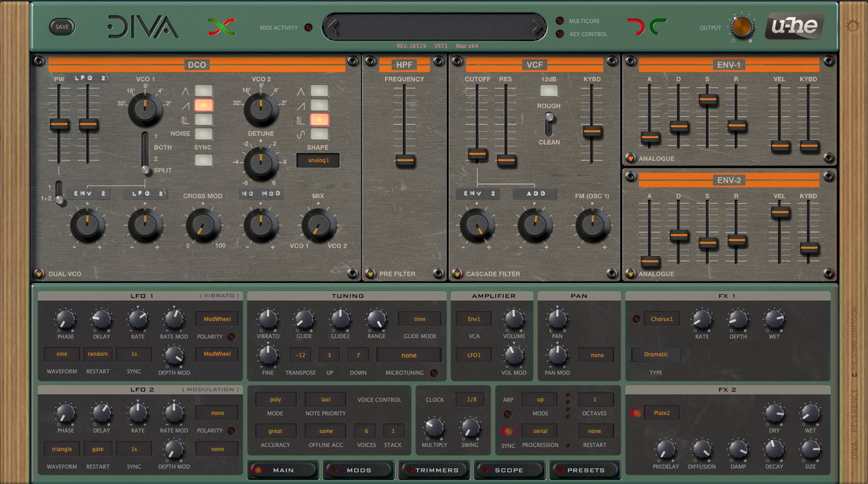Switch to the PRESETS tab
This screenshot has height=484, width=868.
[x=586, y=470]
